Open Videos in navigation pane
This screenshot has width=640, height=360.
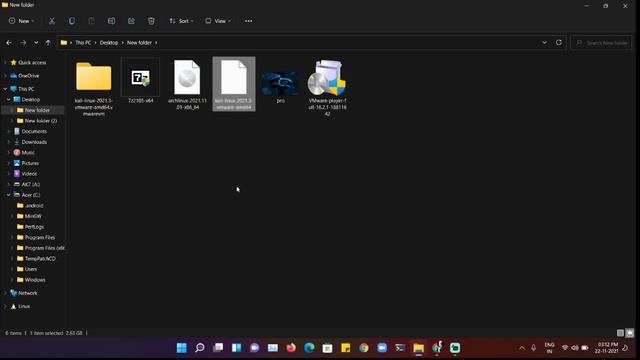(29, 174)
